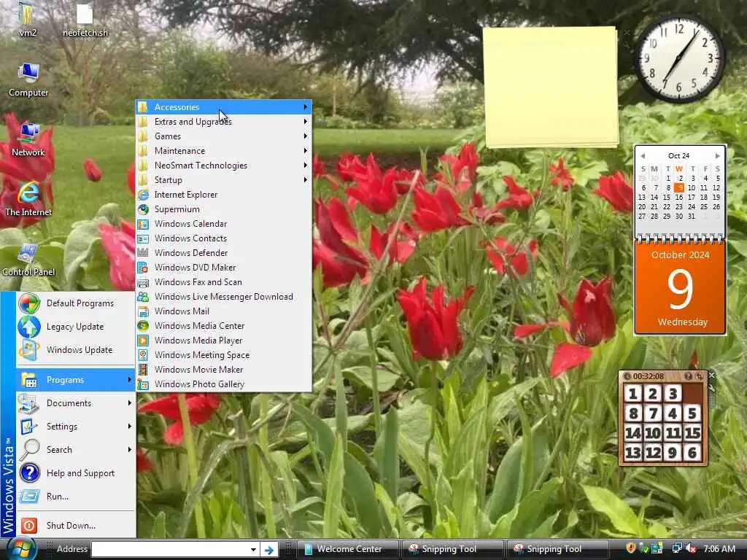Slide puzzle tile 5 into empty space
The width and height of the screenshot is (747, 560).
[x=692, y=413]
